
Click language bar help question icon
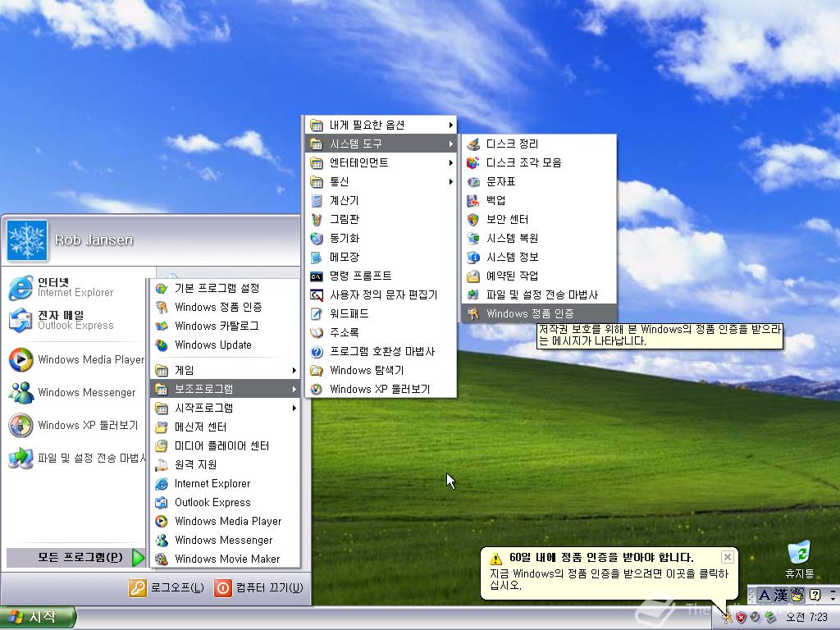point(815,595)
